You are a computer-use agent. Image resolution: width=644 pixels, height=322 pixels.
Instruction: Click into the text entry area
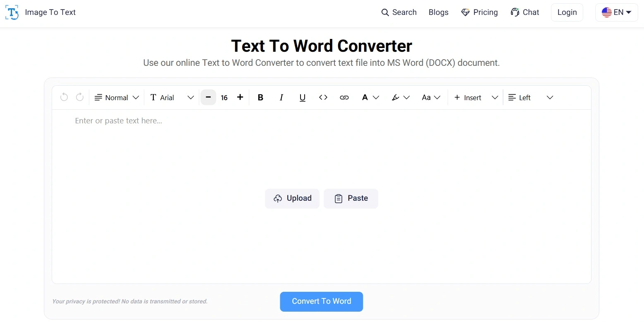pos(322,197)
